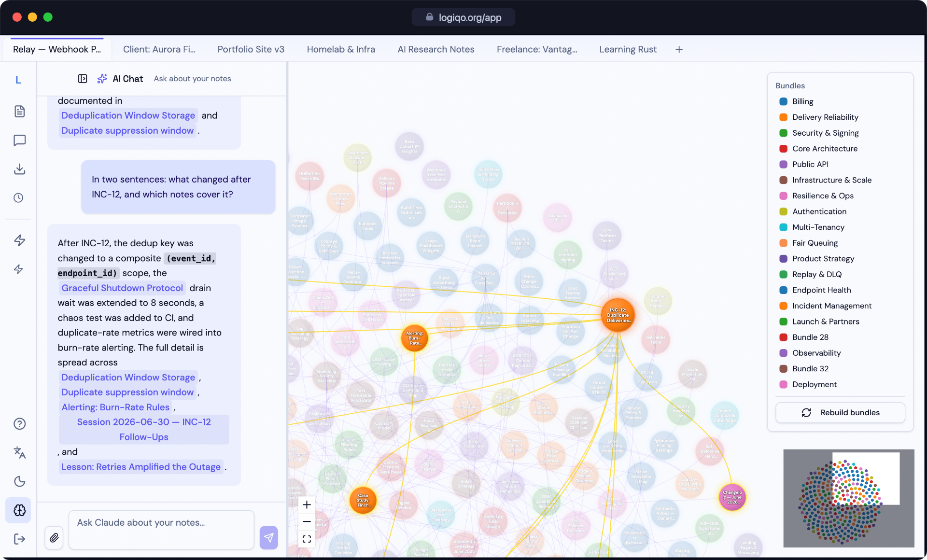This screenshot has height=560, width=927.
Task: Open the history clock icon in sidebar
Action: (x=19, y=197)
